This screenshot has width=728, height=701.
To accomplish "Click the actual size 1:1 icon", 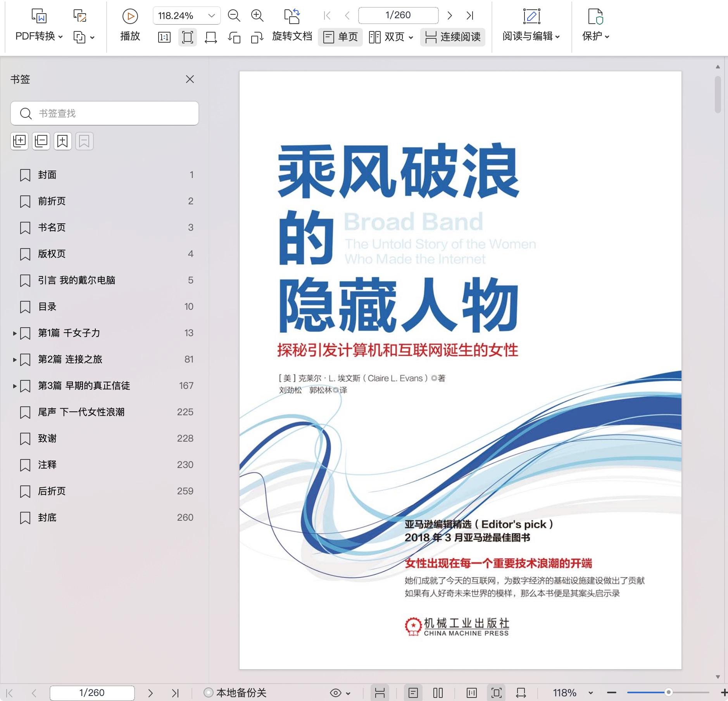I will 164,38.
